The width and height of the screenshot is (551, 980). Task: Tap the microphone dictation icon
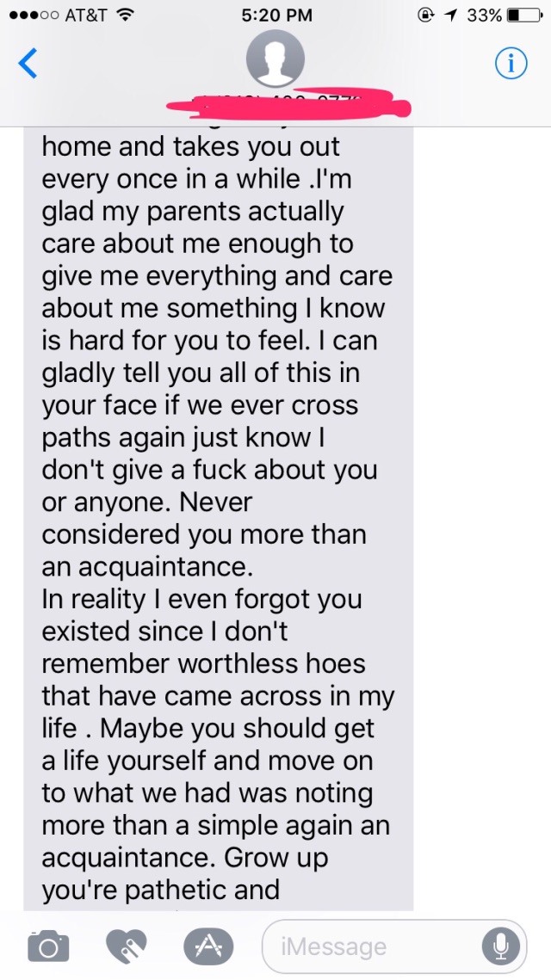500,947
